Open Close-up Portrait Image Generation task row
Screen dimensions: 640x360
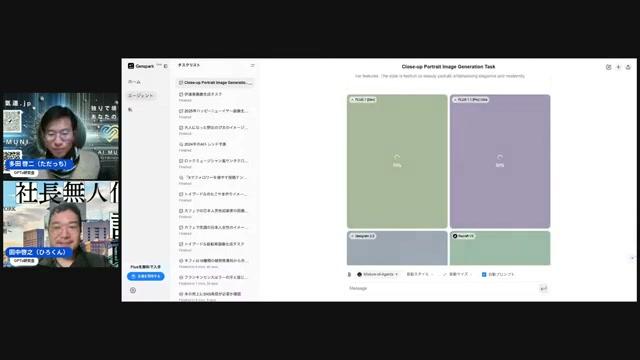215,82
